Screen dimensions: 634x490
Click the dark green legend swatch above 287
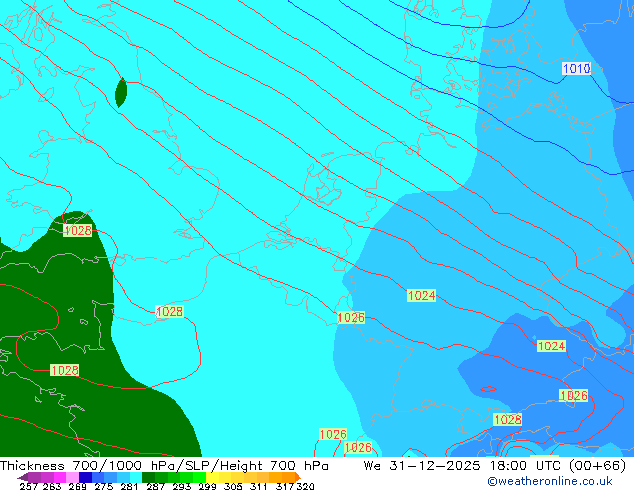148,477
